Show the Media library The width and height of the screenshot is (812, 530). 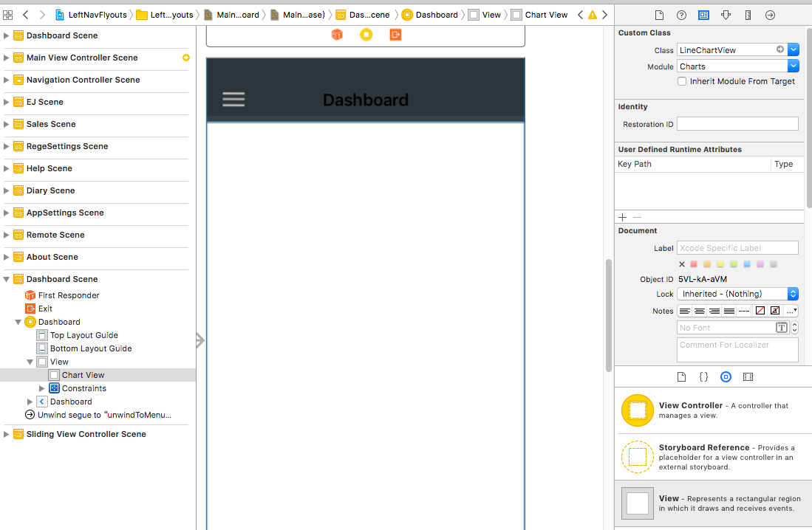(x=748, y=376)
